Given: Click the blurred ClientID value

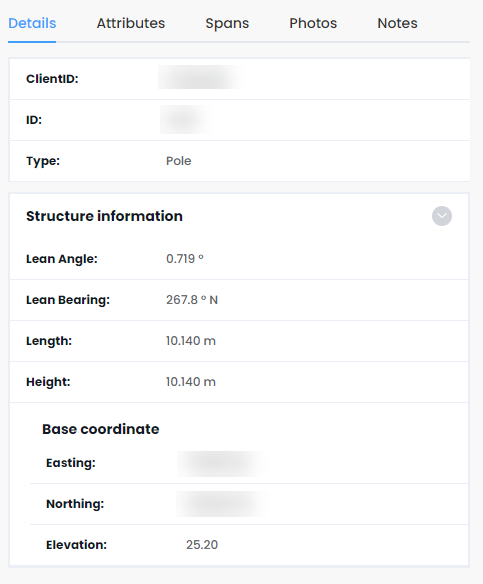Looking at the screenshot, I should pos(199,77).
